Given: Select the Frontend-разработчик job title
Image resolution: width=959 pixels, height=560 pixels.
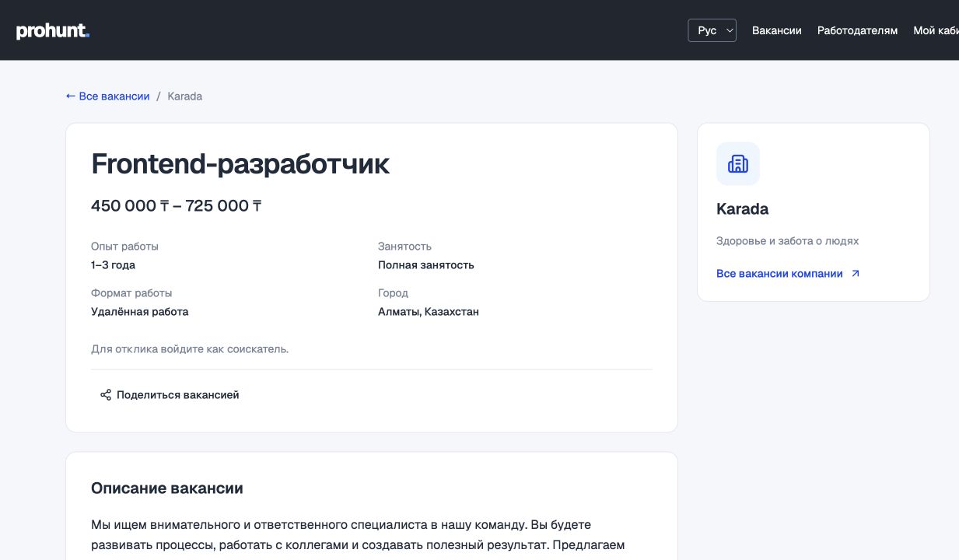Looking at the screenshot, I should pyautogui.click(x=240, y=164).
